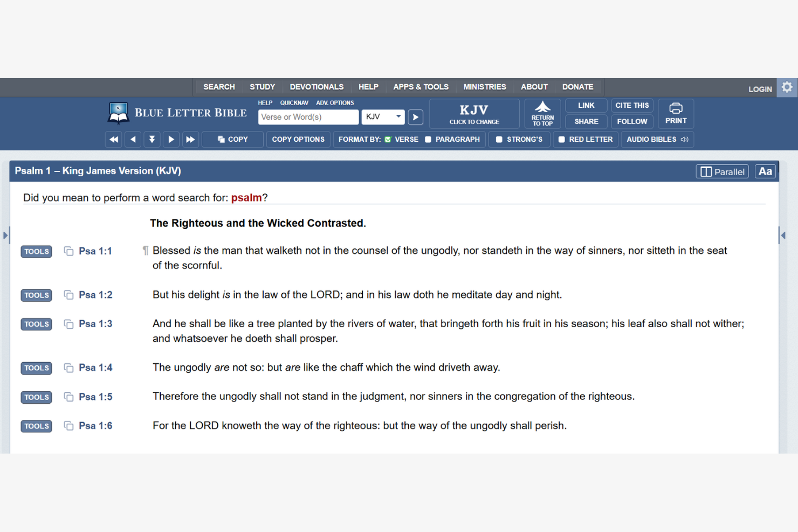Open the Psa 1:3 verse link
The height and width of the screenshot is (532, 798).
tap(95, 324)
